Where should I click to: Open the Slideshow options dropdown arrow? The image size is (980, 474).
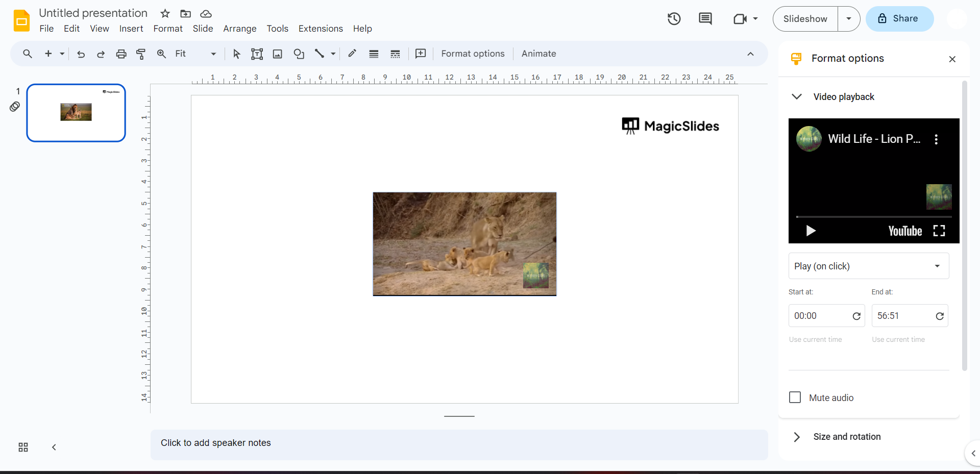848,19
